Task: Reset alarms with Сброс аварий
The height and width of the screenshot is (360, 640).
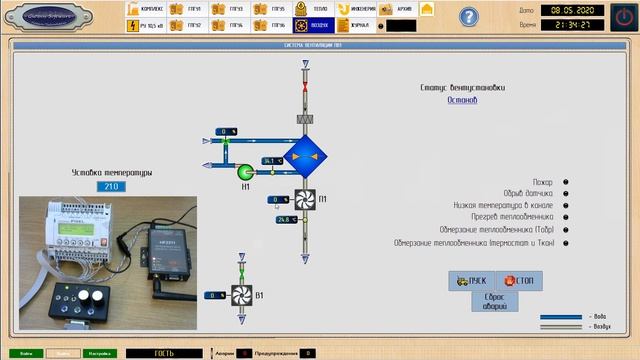Action: (x=495, y=302)
